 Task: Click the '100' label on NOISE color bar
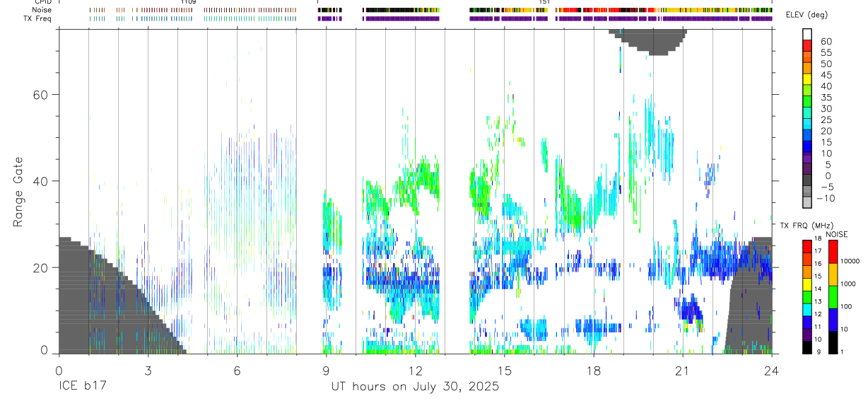coord(846,306)
